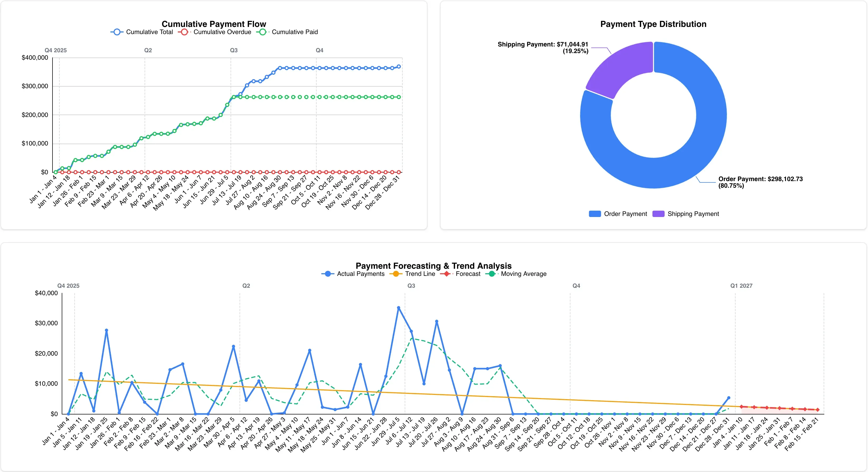Click the Cumulative Payment Flow chart title
The width and height of the screenshot is (868, 472).
tap(214, 24)
